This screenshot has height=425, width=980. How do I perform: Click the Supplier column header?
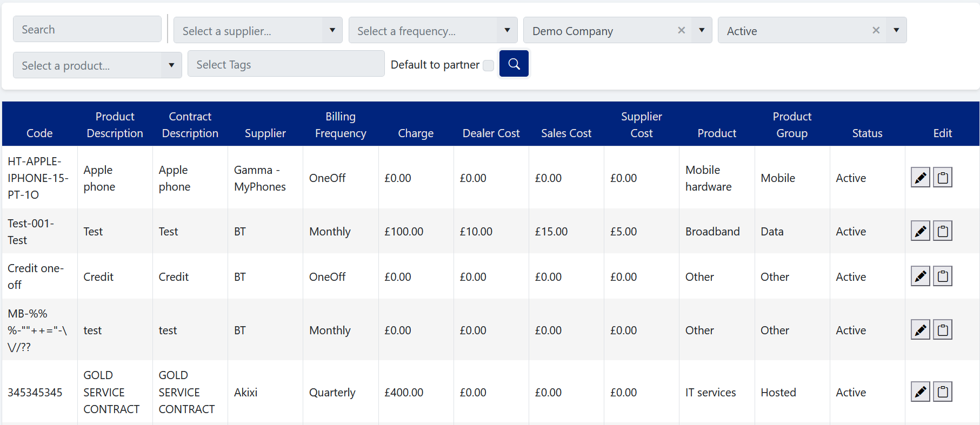(265, 133)
